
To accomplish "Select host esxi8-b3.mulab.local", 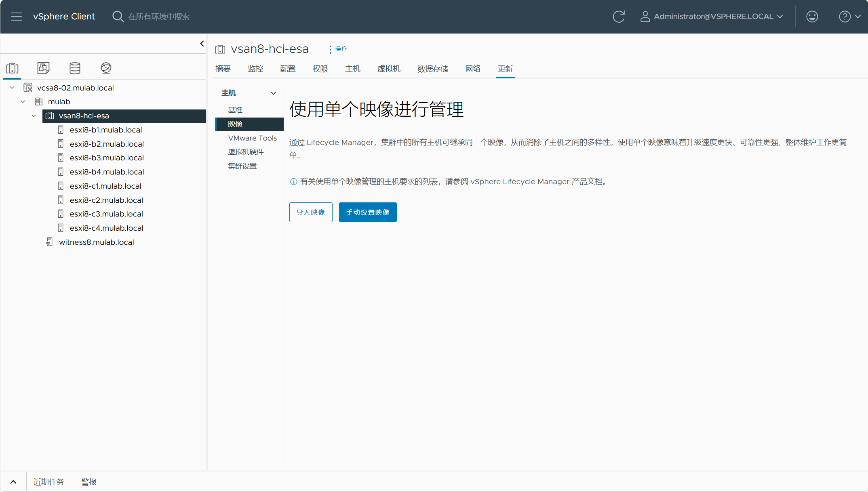I will pos(107,158).
